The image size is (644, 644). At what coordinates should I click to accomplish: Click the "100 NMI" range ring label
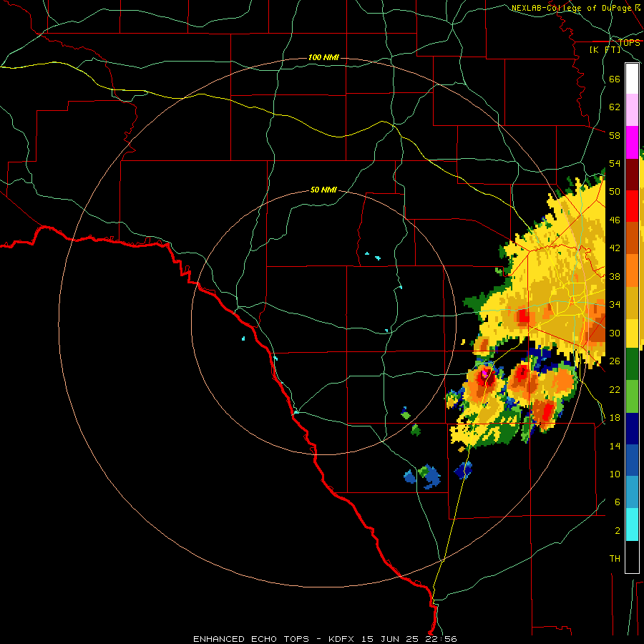tap(323, 57)
